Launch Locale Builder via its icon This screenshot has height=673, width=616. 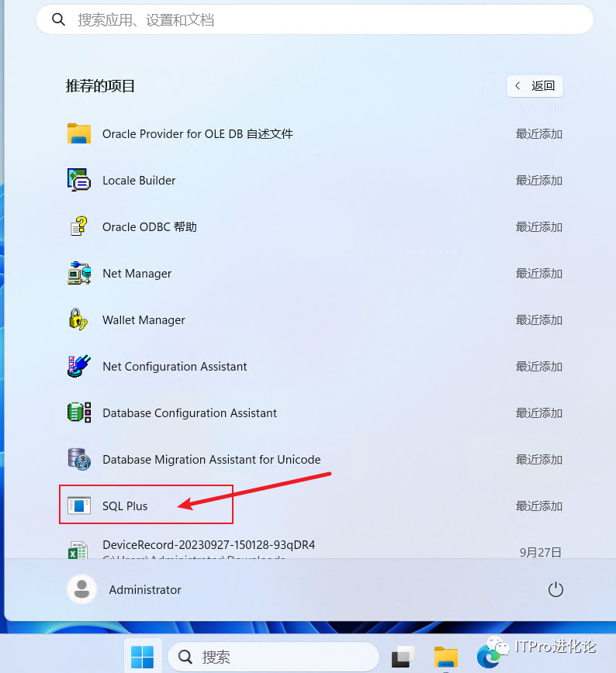pyautogui.click(x=79, y=180)
